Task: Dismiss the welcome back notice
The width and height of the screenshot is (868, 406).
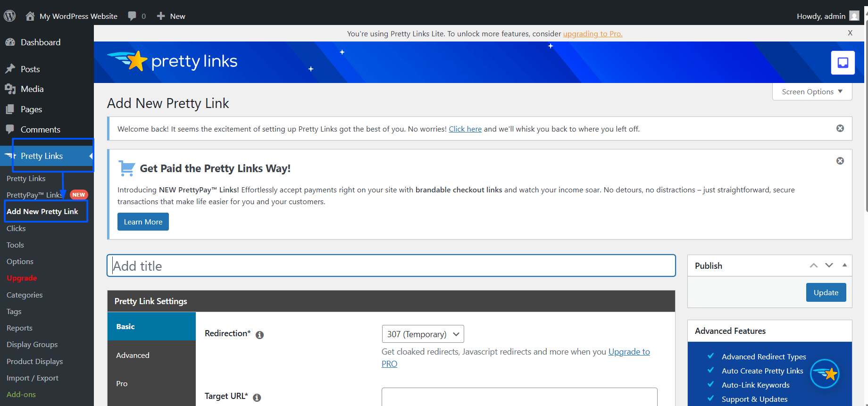Action: [840, 128]
